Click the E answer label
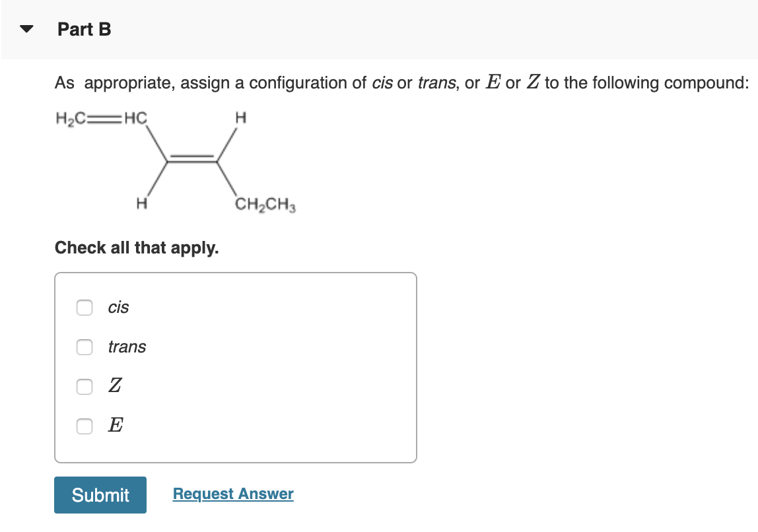 tap(115, 426)
